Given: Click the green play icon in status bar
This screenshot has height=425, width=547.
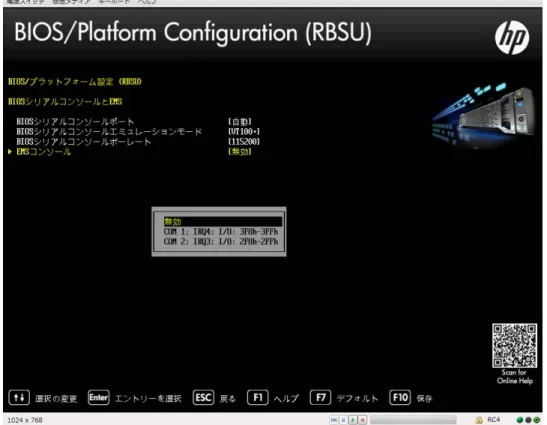Looking at the screenshot, I should (x=353, y=420).
